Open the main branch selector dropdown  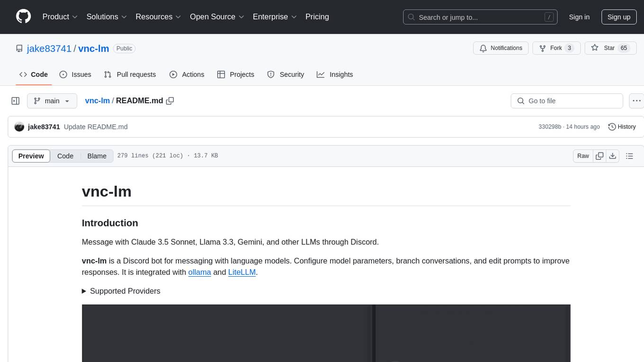pyautogui.click(x=52, y=101)
